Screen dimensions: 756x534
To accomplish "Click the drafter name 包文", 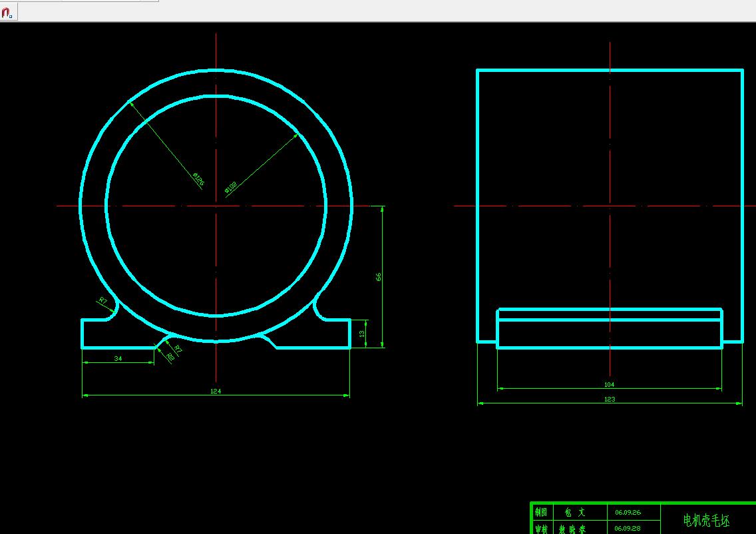I will tap(575, 512).
